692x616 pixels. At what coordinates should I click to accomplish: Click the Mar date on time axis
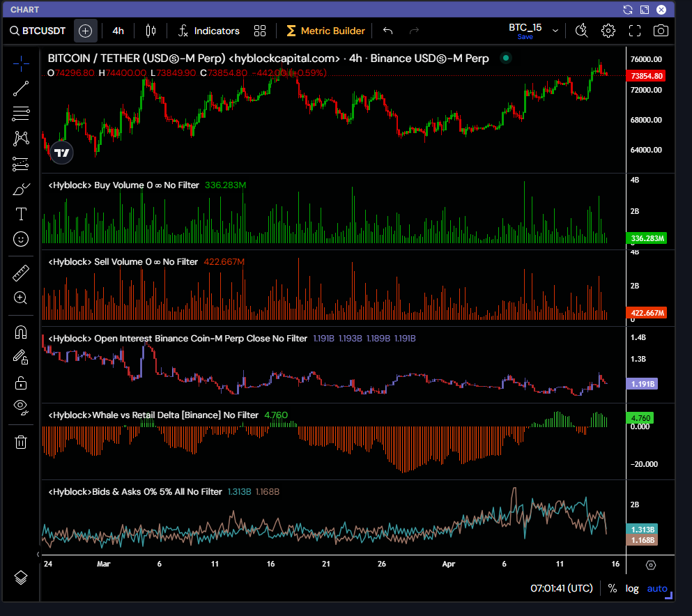point(104,564)
